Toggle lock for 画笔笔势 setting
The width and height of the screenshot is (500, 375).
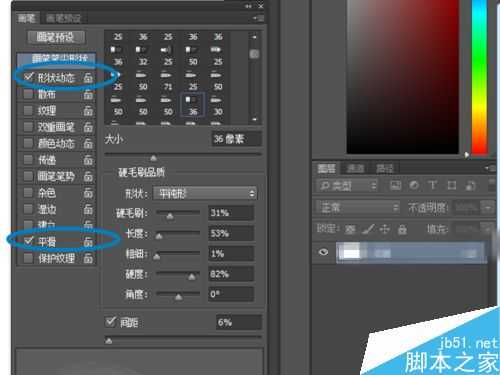[x=88, y=176]
